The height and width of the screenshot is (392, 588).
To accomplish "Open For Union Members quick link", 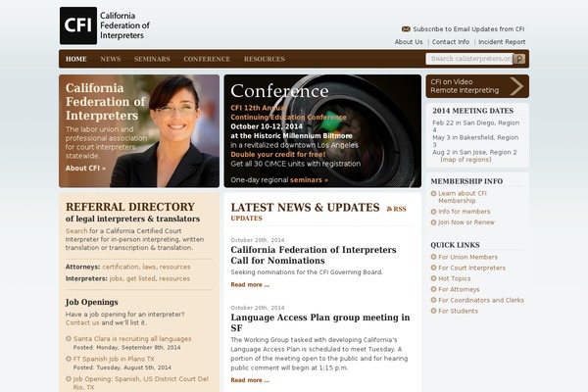I will pos(468,257).
